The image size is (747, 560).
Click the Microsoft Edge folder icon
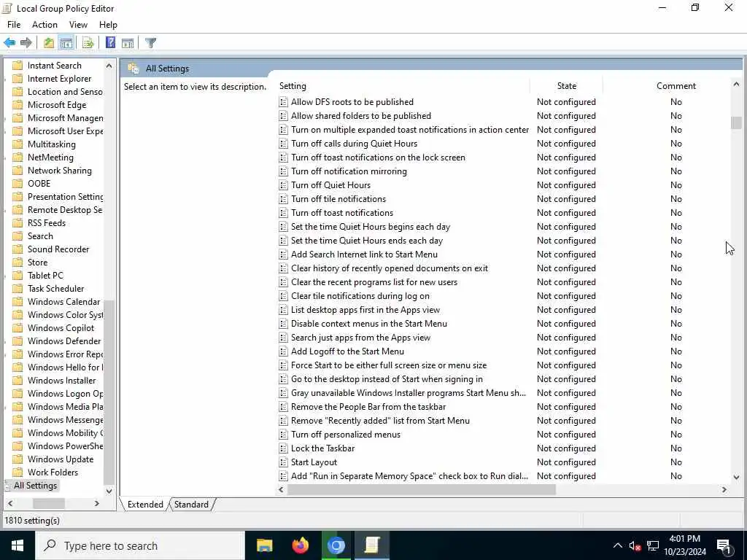tap(18, 105)
